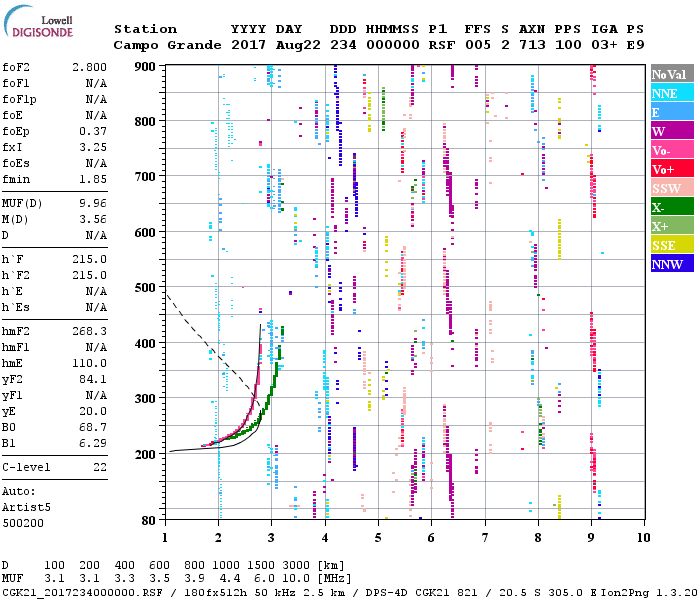Select the NNW blue legend swatch
This screenshot has height=600, width=700.
tap(670, 264)
